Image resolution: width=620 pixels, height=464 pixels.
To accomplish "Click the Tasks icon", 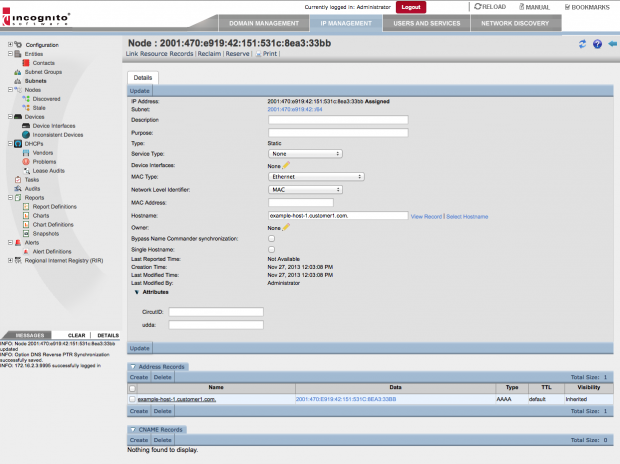I will pyautogui.click(x=18, y=180).
